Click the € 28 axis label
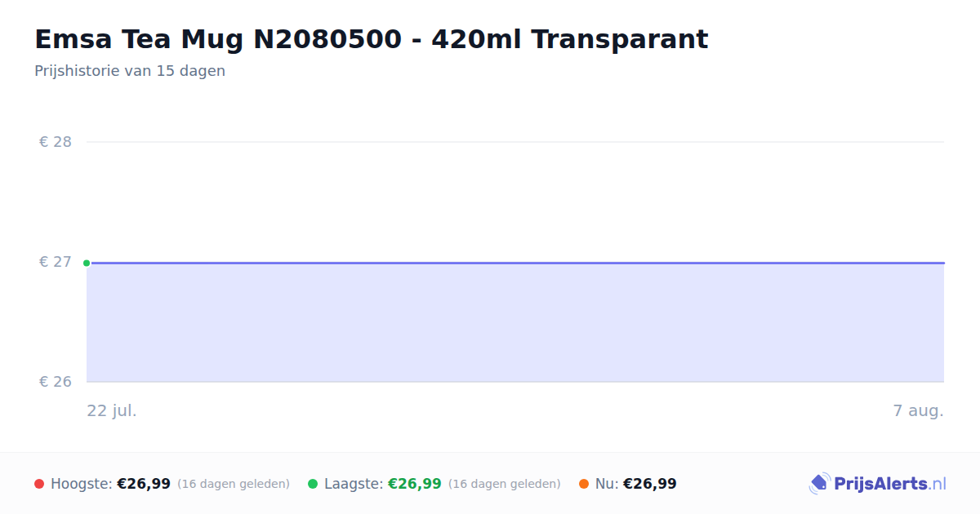 pos(56,142)
